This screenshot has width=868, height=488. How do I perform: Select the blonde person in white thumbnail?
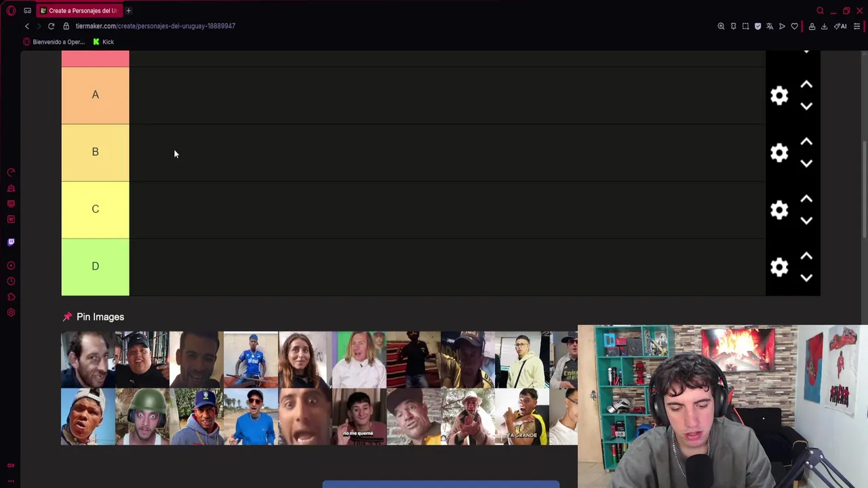click(359, 359)
